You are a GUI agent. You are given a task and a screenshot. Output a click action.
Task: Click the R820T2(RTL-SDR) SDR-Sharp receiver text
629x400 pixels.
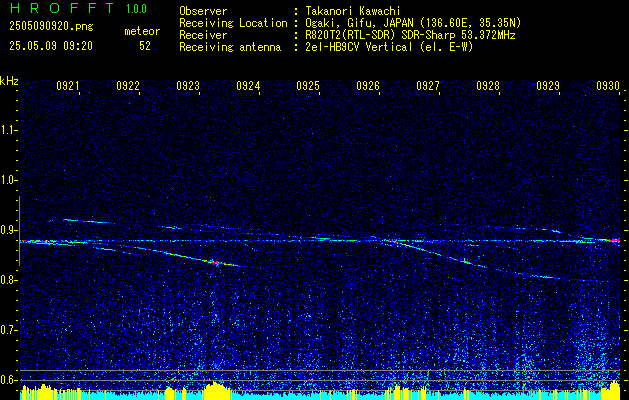[x=410, y=35]
